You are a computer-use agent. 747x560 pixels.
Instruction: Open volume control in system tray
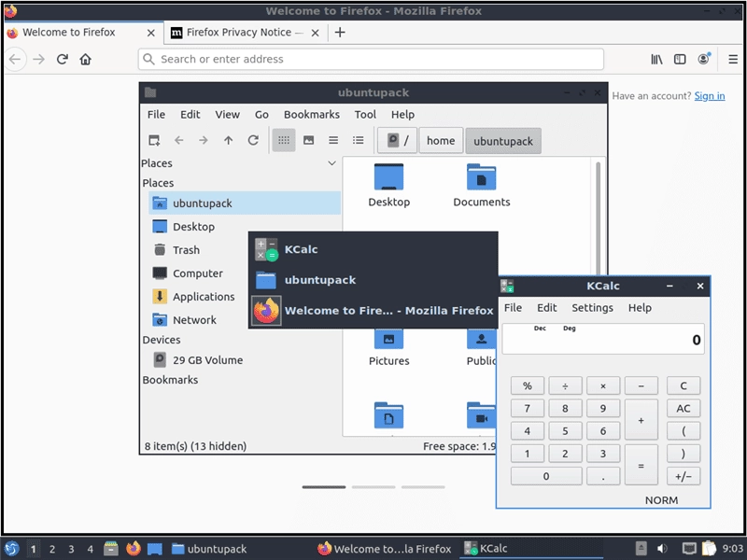pyautogui.click(x=662, y=549)
